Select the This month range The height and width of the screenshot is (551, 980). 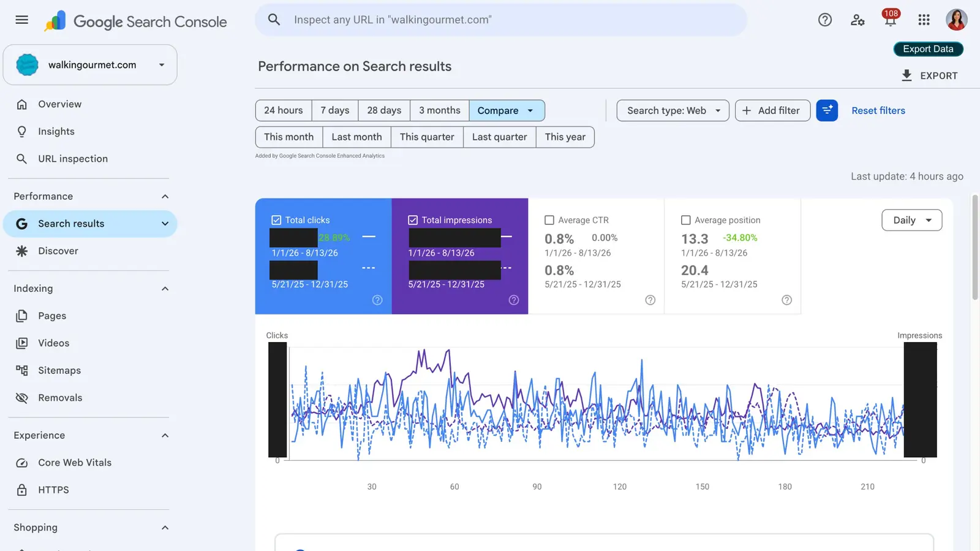(x=289, y=137)
